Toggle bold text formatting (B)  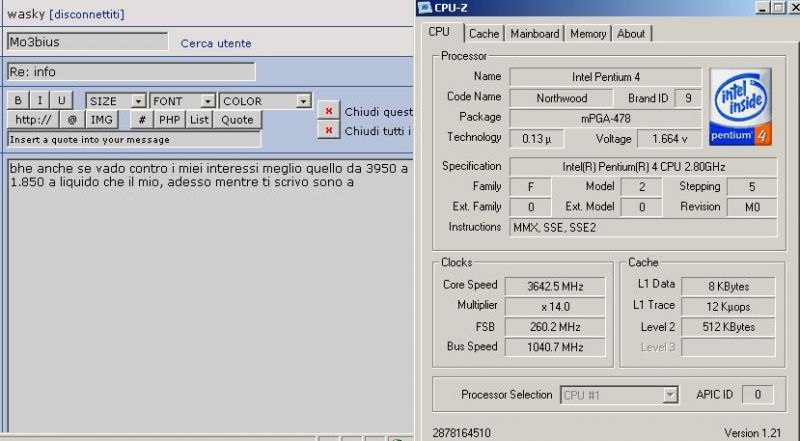[18, 101]
